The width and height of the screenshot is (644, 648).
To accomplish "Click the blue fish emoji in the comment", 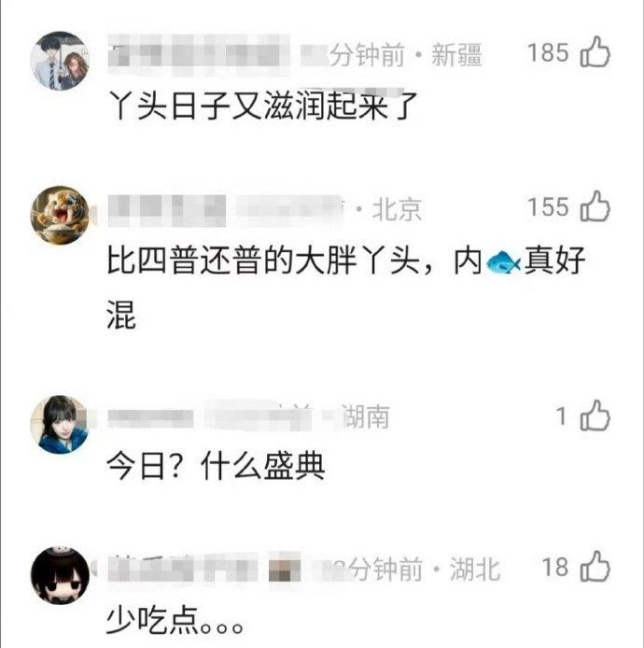I will click(x=503, y=262).
